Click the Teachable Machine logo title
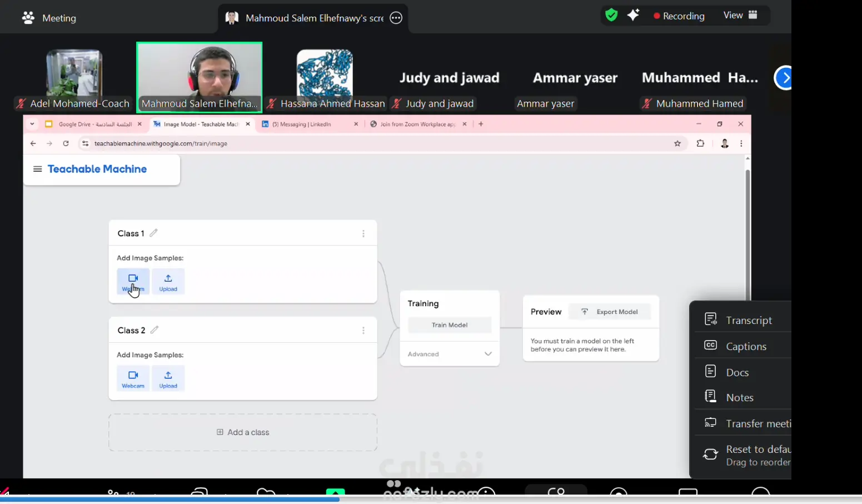 point(97,169)
